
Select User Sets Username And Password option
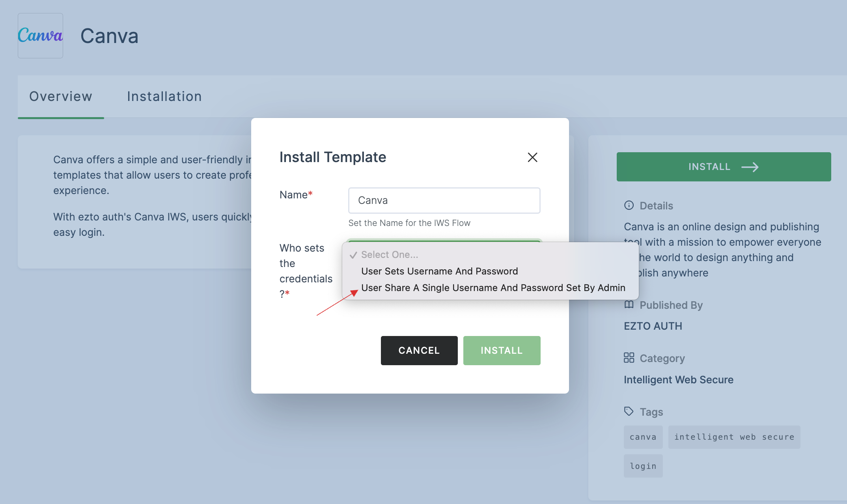click(x=440, y=271)
